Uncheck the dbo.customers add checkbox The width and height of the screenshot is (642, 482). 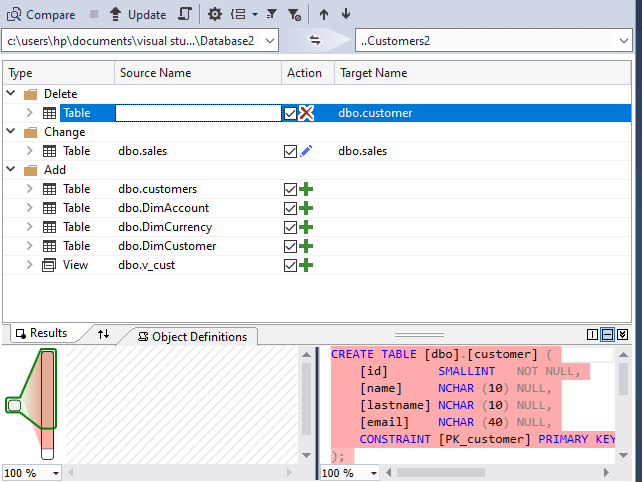[290, 189]
